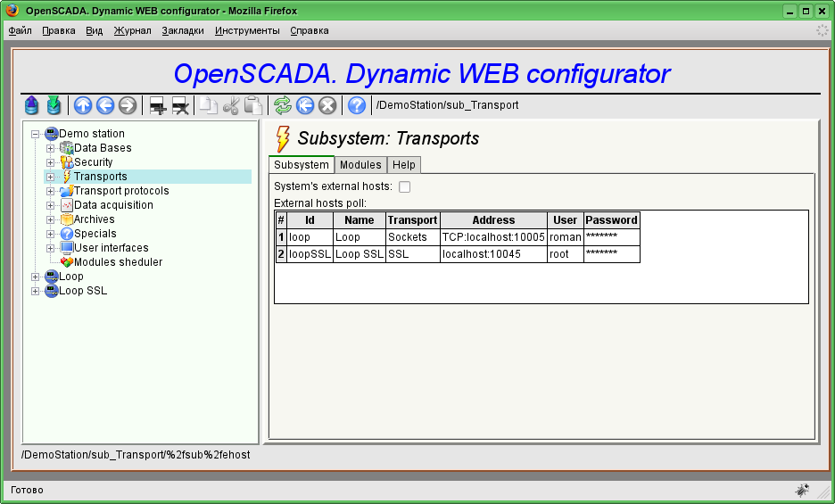Expand the User interfaces node

(50, 248)
